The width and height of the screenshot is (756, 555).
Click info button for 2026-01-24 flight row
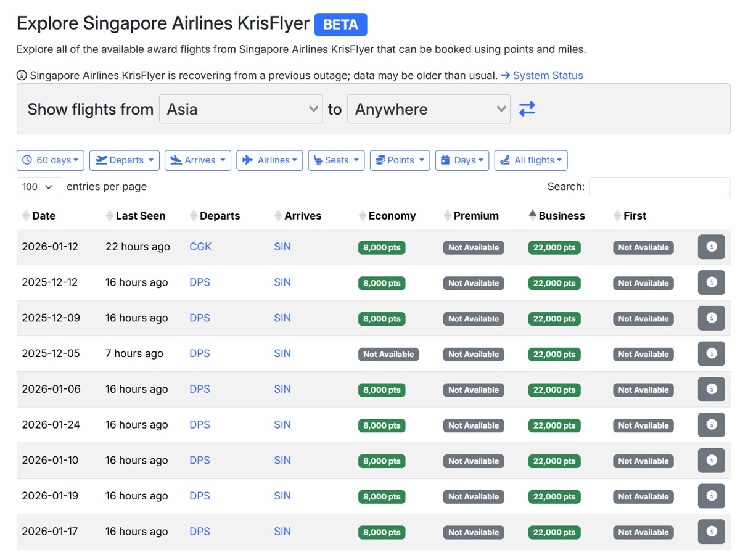click(711, 425)
